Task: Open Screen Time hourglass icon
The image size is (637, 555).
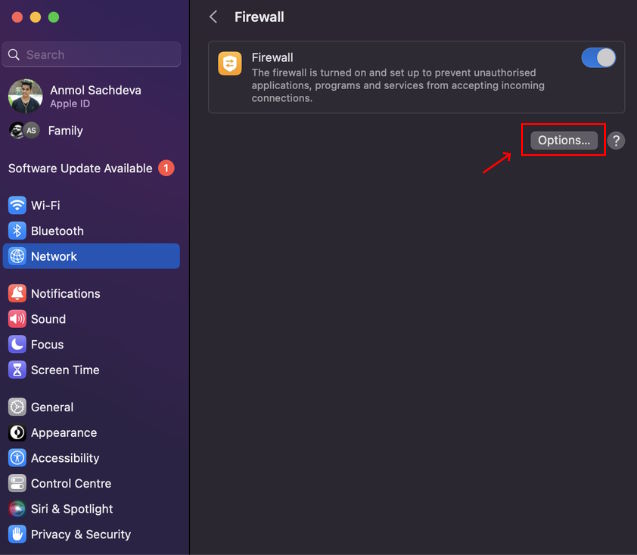Action: point(17,370)
